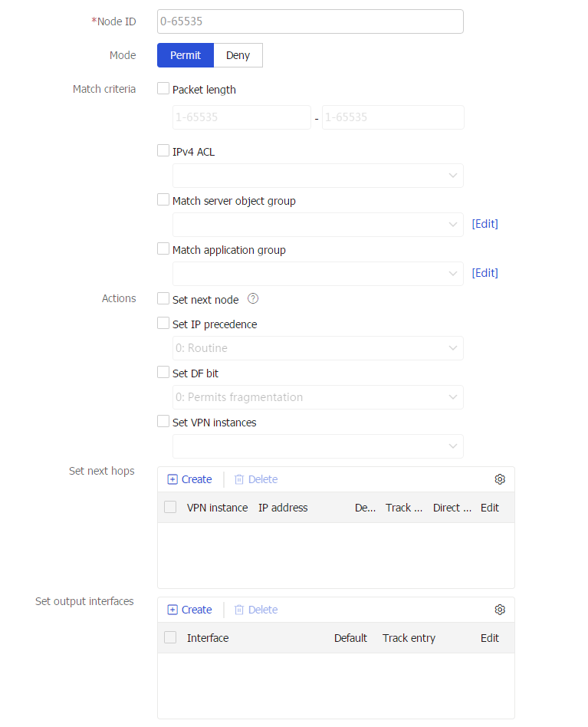Viewport: 588px width, 727px height.
Task: Select all rows in the Set next hops table
Action: 169,507
